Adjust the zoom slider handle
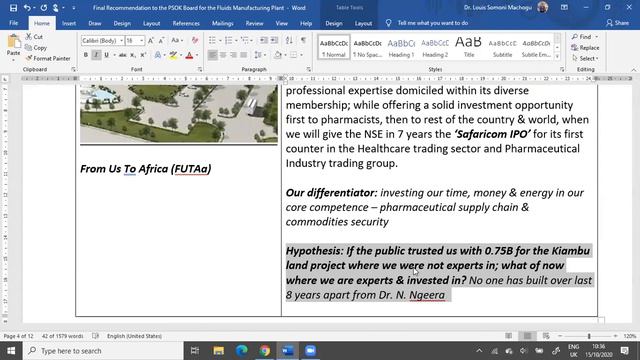 click(589, 336)
